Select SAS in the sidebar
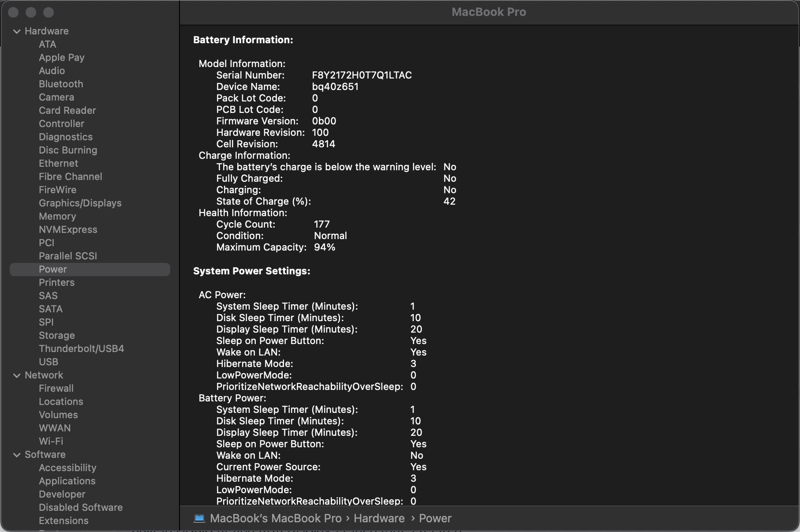 (x=48, y=296)
